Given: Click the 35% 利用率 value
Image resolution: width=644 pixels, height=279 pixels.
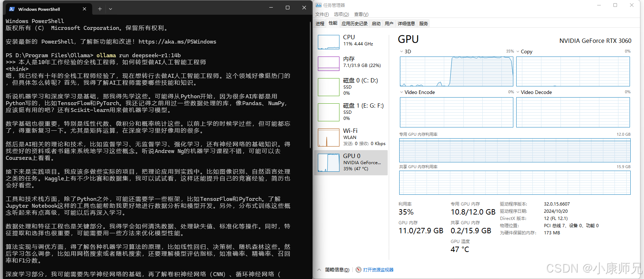Looking at the screenshot, I should pyautogui.click(x=406, y=212).
